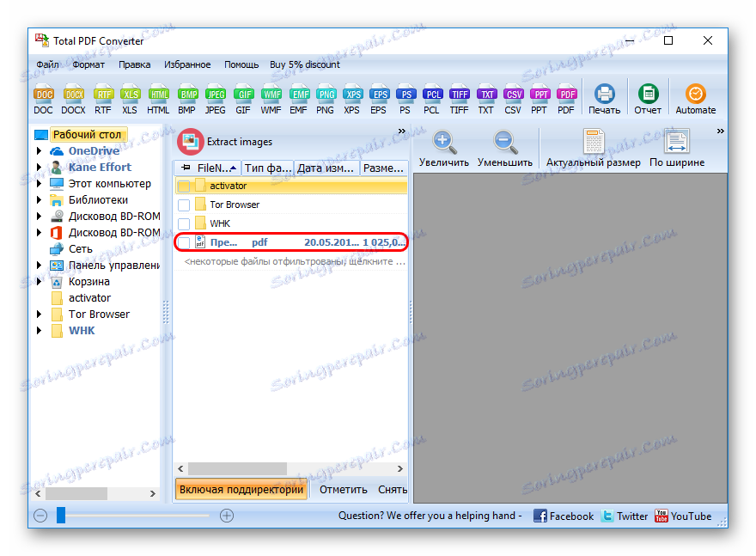Convert to JPEG format
This screenshot has height=556, width=756.
(215, 100)
